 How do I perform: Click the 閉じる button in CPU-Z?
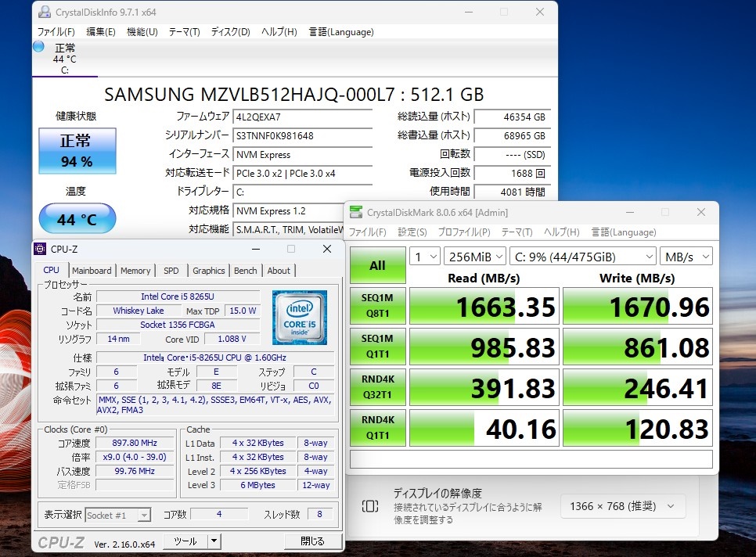(312, 541)
